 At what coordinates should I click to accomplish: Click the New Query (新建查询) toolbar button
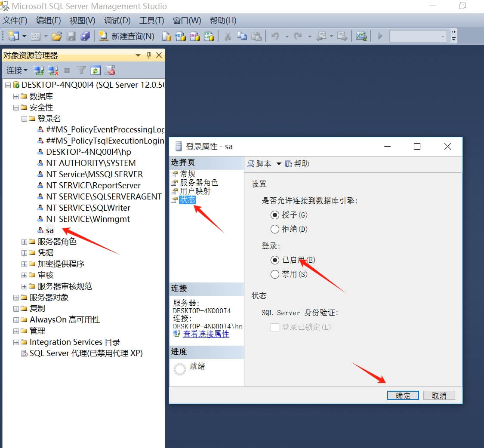click(126, 37)
